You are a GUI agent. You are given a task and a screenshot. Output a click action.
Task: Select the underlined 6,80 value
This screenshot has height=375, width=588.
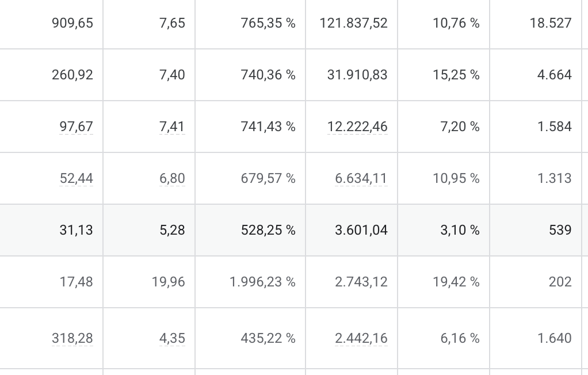point(172,178)
